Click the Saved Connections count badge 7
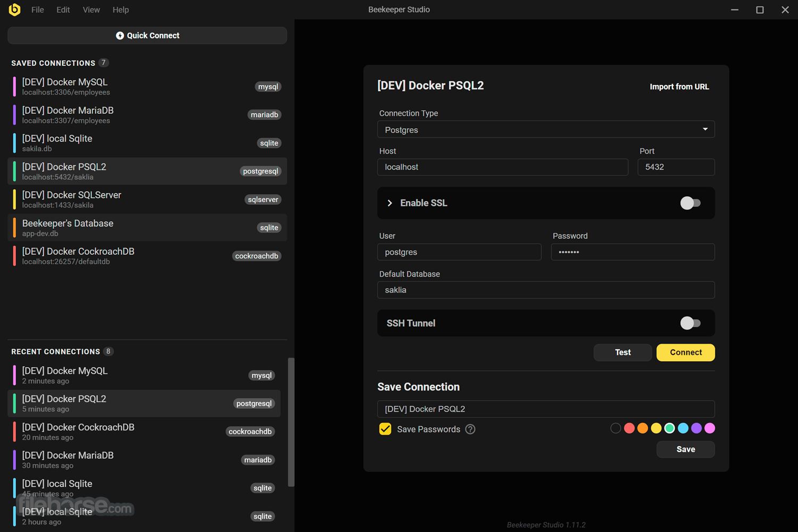Viewport: 798px width, 532px height. 104,63
